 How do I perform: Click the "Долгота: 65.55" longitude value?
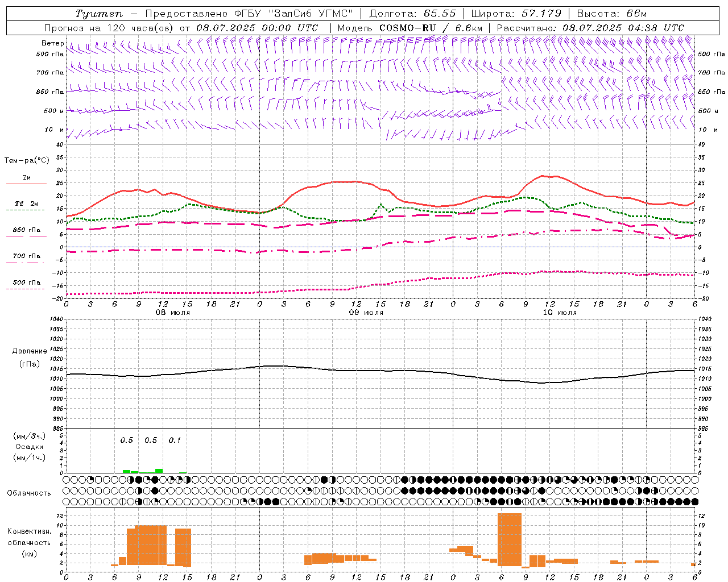412,14
